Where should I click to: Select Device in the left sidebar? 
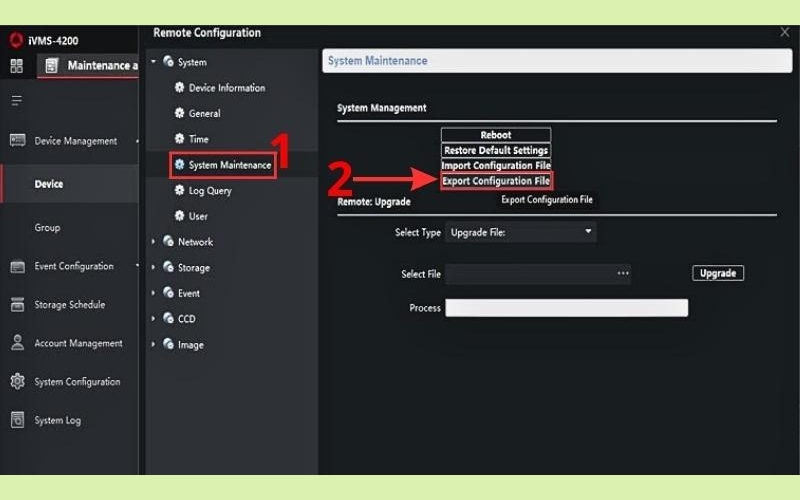tap(49, 184)
